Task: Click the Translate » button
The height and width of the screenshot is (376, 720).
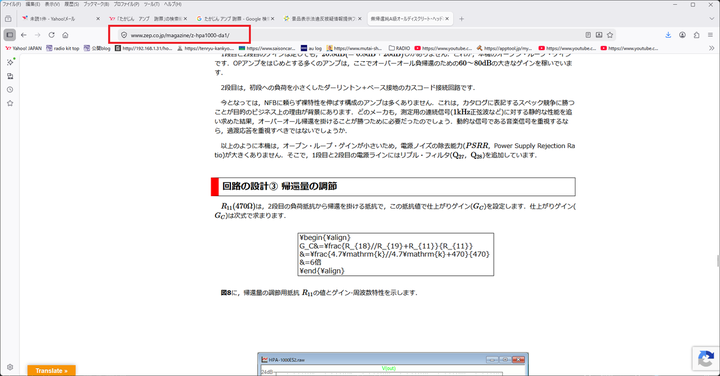Action: (51, 370)
